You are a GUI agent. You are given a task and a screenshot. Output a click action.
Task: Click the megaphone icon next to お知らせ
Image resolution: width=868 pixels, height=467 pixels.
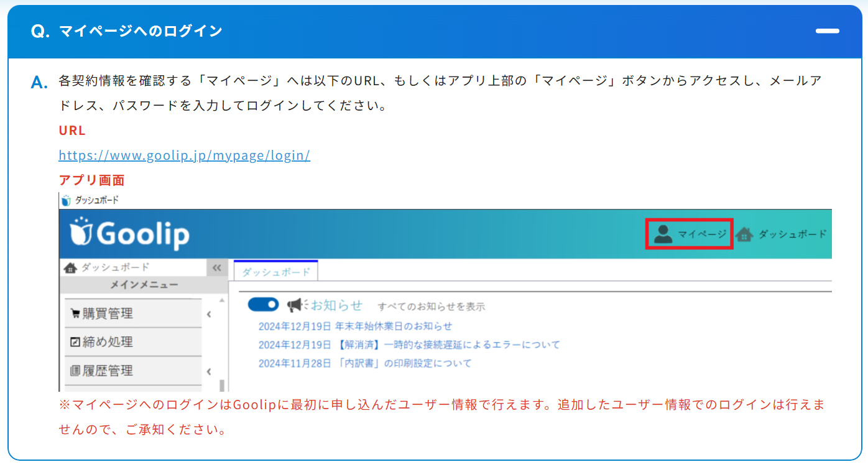click(297, 305)
